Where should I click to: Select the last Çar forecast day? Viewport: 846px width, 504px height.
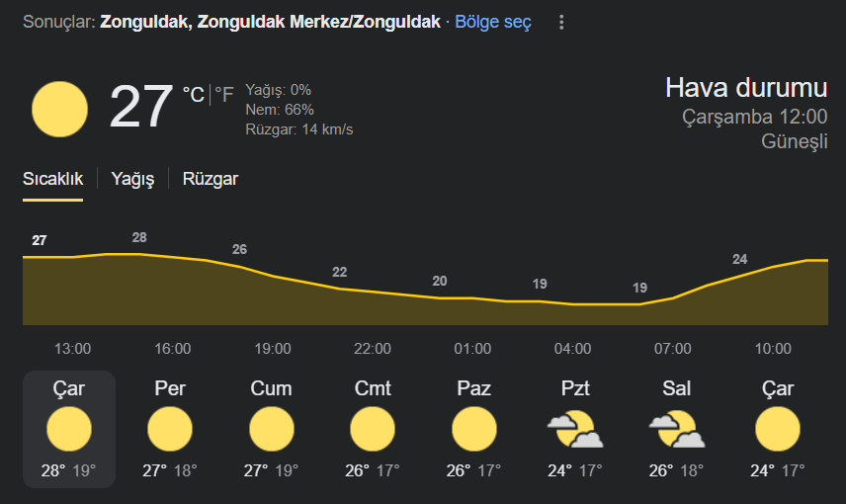(778, 429)
